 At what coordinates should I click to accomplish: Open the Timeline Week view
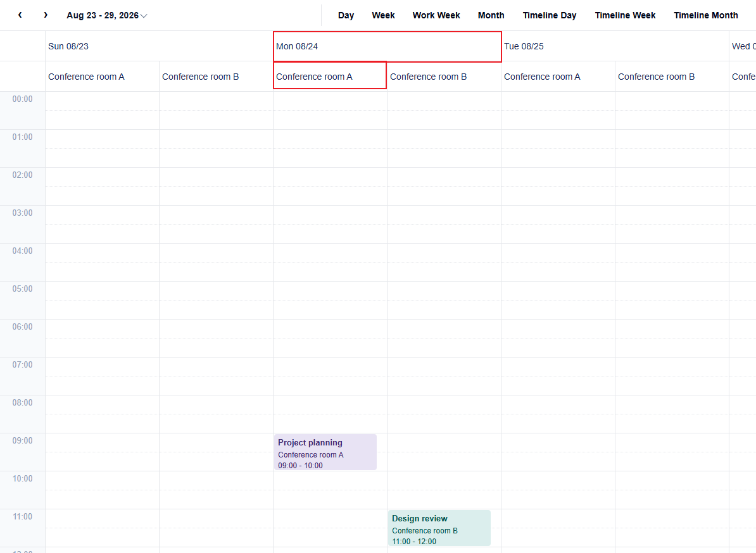[x=625, y=15]
